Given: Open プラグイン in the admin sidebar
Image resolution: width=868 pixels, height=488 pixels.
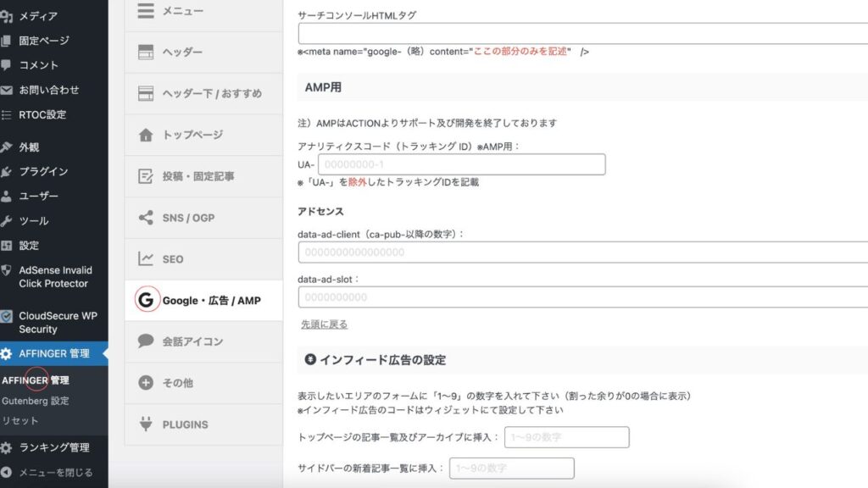Looking at the screenshot, I should pyautogui.click(x=43, y=171).
